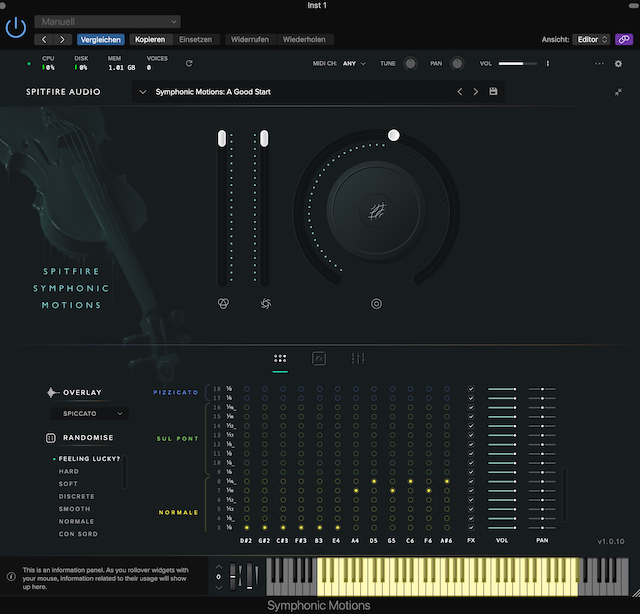This screenshot has height=614, width=640.
Task: Click the Widerrufen button
Action: [x=250, y=40]
